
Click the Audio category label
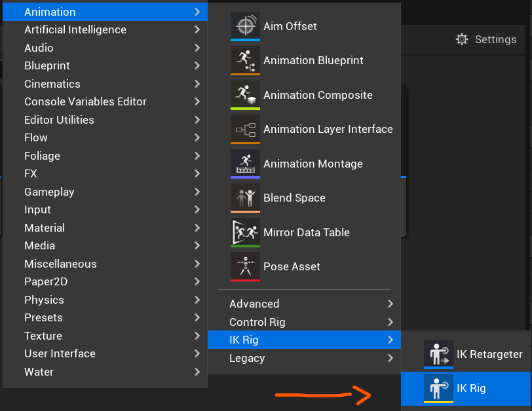click(x=39, y=48)
